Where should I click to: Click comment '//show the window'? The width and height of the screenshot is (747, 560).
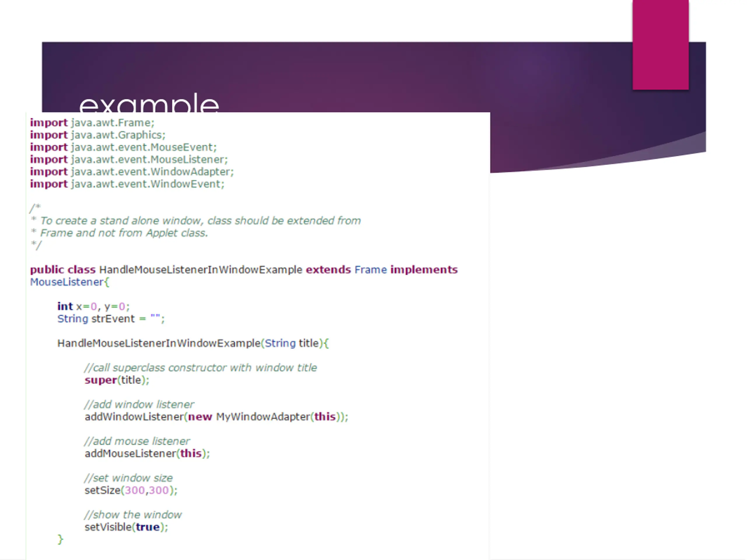pyautogui.click(x=133, y=515)
